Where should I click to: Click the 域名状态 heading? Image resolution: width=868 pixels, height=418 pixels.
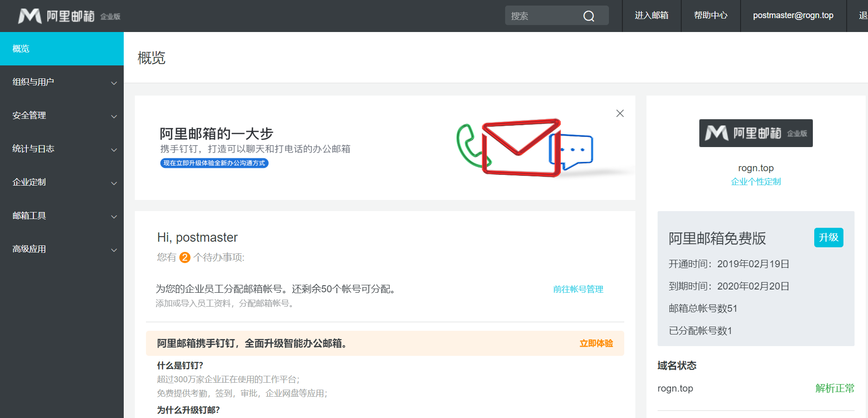677,366
